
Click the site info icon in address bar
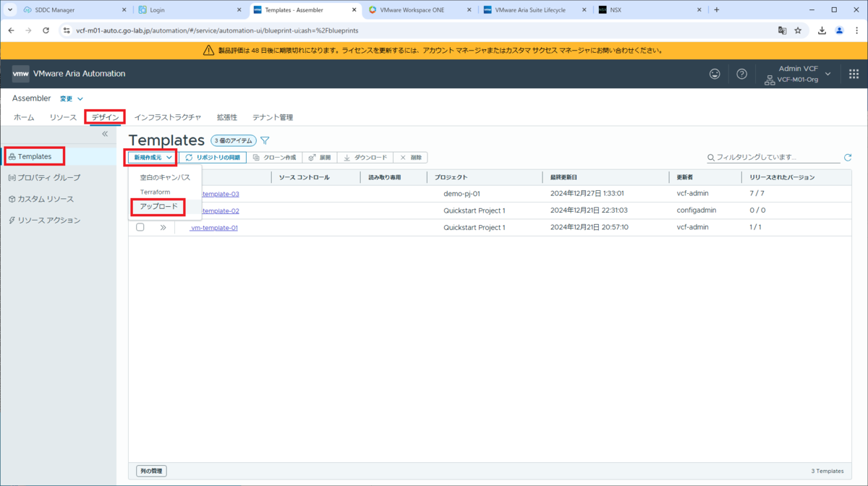(x=67, y=31)
